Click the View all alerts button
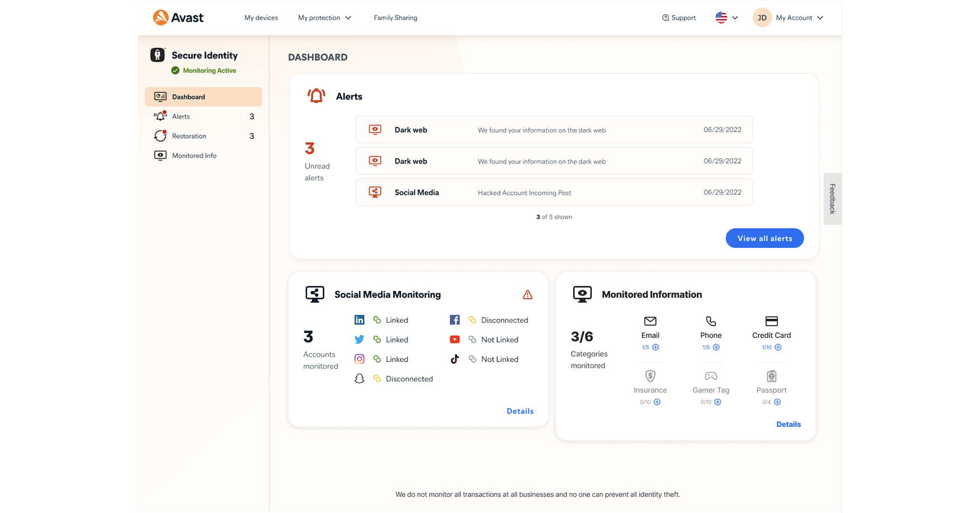Screen dimensions: 980x513 tap(765, 238)
